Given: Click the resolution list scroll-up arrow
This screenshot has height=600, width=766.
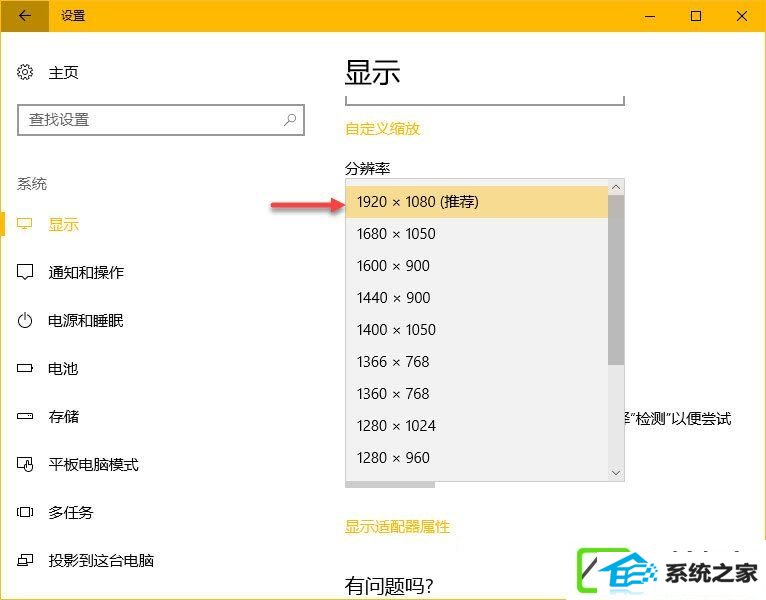Looking at the screenshot, I should 616,187.
